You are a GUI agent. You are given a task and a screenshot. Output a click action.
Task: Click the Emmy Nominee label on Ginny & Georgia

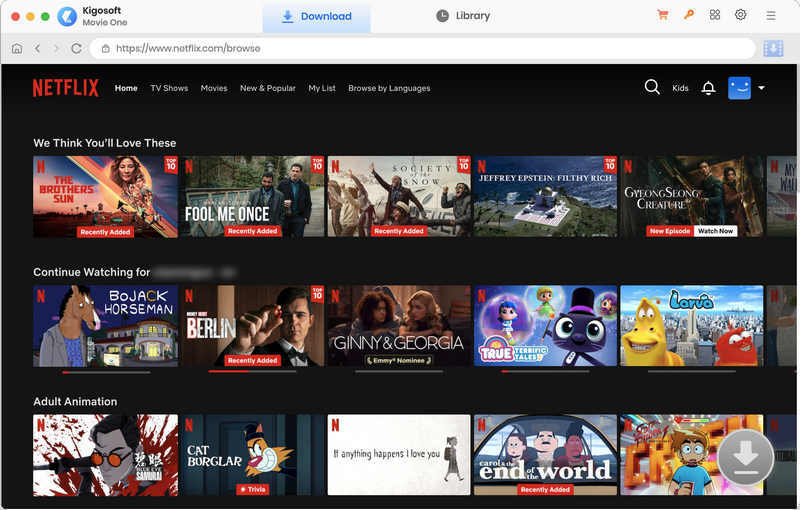pyautogui.click(x=399, y=360)
